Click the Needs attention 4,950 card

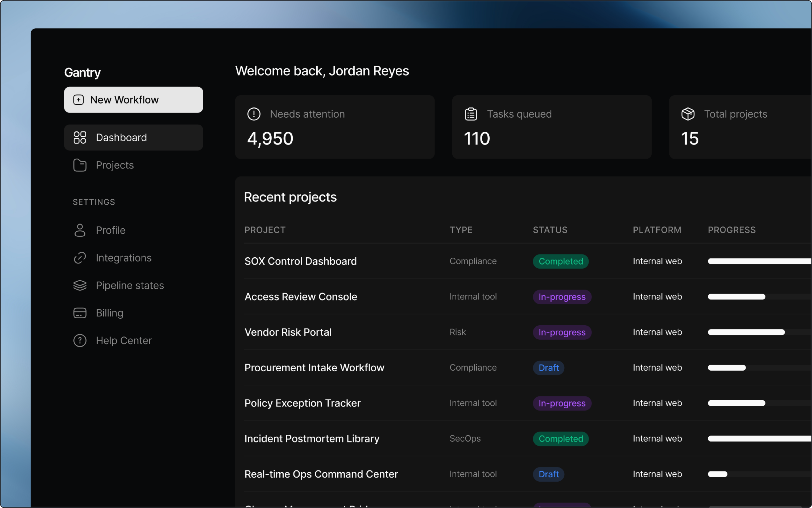click(335, 127)
